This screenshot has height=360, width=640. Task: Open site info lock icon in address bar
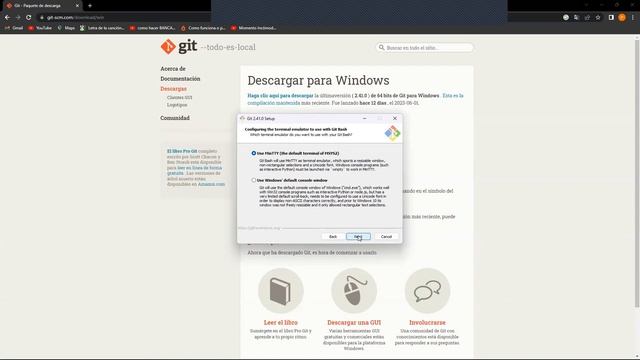tap(42, 18)
